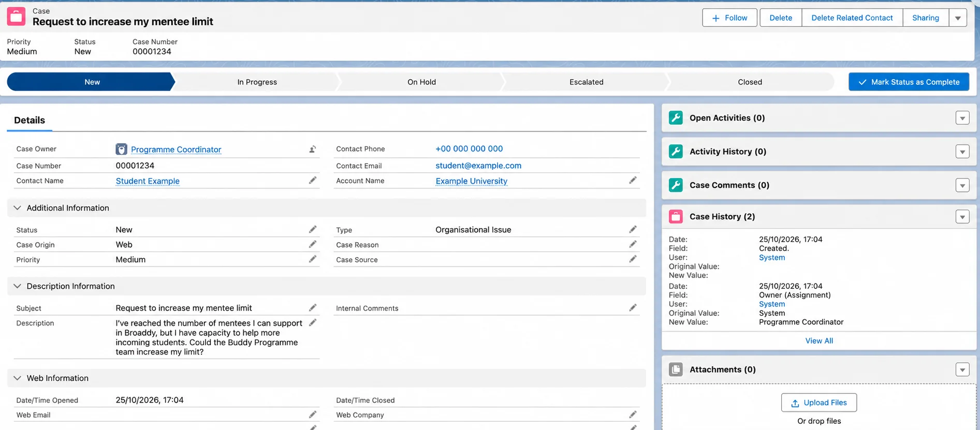980x430 pixels.
Task: Select the Closed status stage
Action: pos(750,82)
